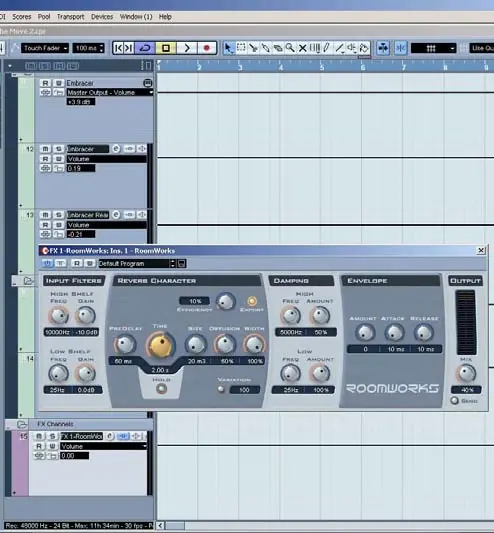Click ruler bar marker 4
The height and width of the screenshot is (533, 494).
point(281,67)
